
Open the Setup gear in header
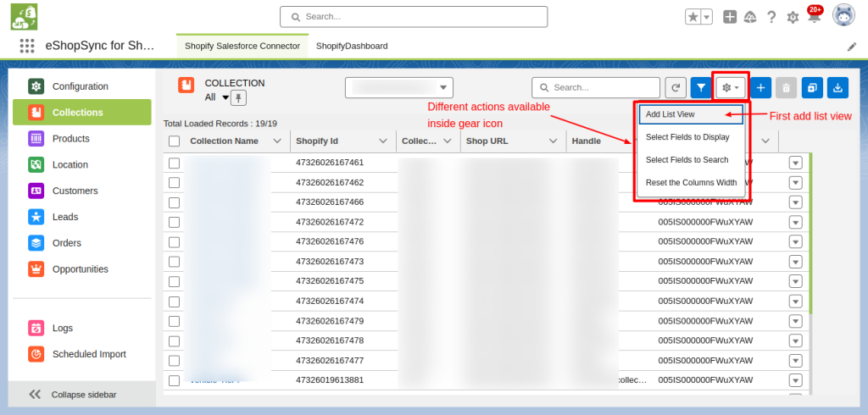pos(793,18)
